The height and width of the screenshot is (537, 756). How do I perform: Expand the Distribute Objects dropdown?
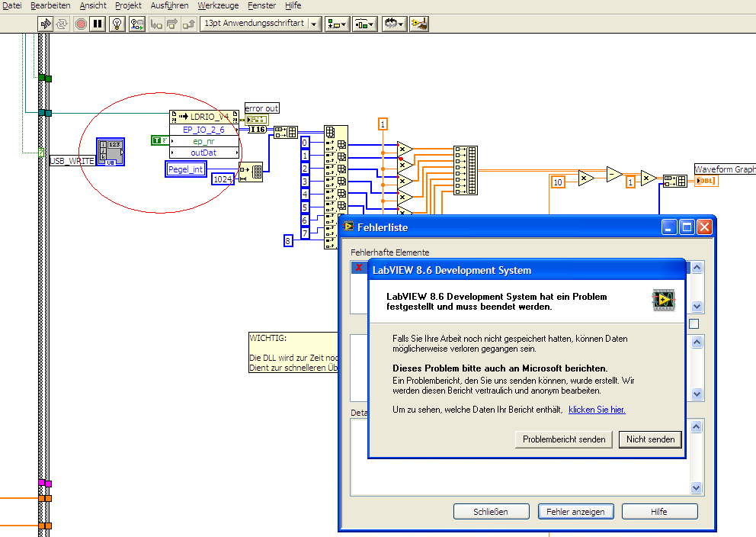364,24
